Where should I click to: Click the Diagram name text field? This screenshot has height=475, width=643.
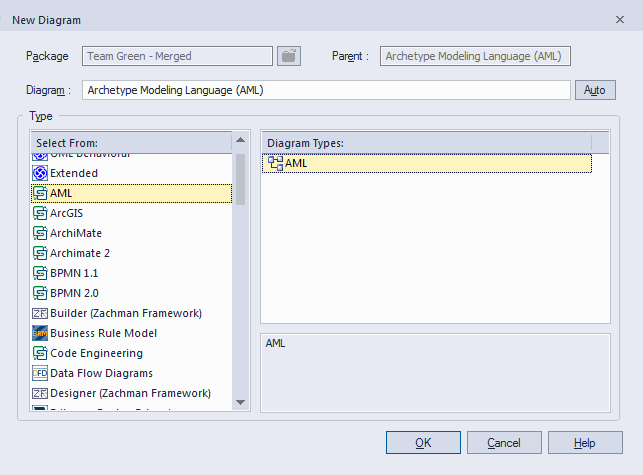pyautogui.click(x=326, y=90)
